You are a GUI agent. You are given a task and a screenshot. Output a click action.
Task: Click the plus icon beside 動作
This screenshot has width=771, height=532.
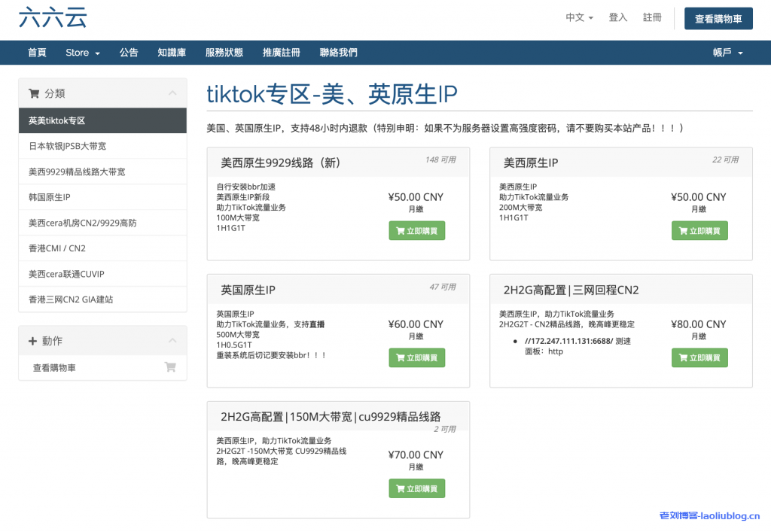pyautogui.click(x=33, y=342)
